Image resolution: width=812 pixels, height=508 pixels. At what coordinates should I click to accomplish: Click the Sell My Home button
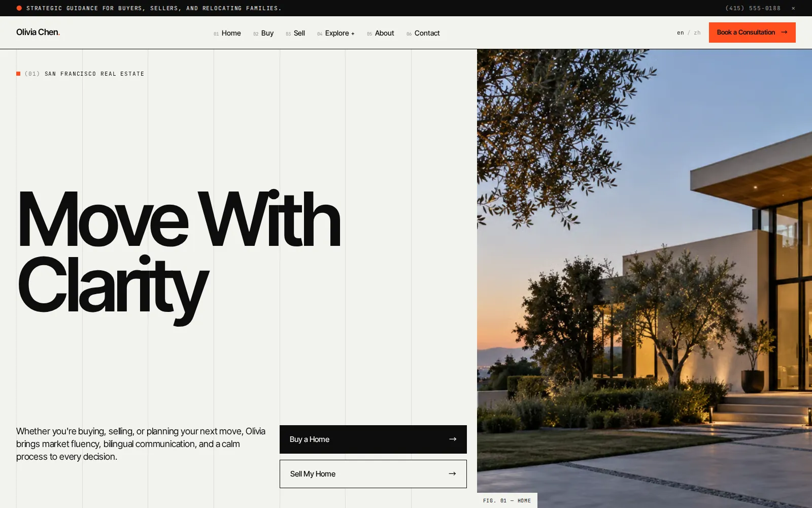[x=373, y=474]
